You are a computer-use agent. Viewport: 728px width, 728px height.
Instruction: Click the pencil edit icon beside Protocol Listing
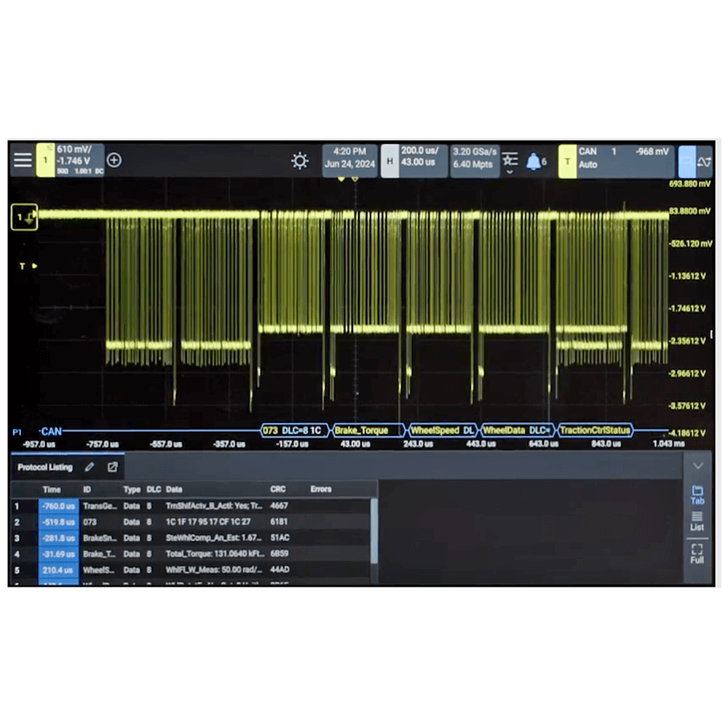[90, 467]
